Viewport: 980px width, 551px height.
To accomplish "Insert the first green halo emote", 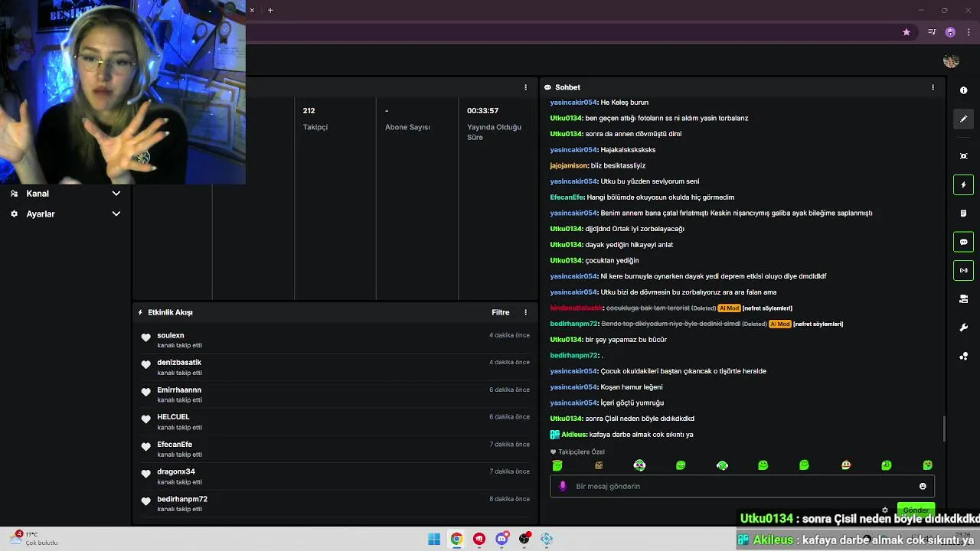I will (557, 465).
